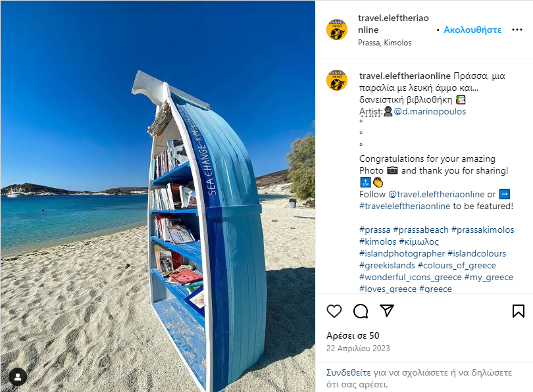Save post with the bookmark icon
Image resolution: width=533 pixels, height=392 pixels.
tap(519, 311)
